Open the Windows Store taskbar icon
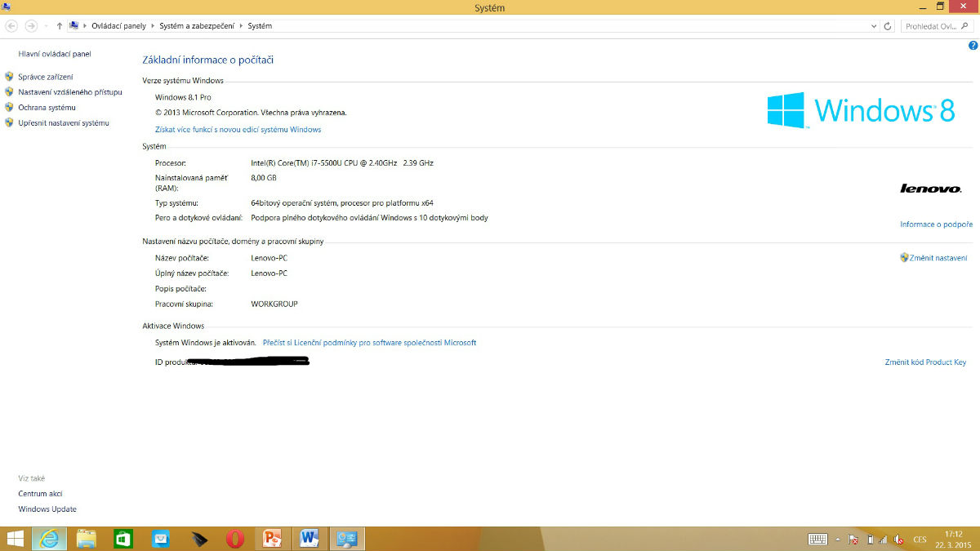 pos(123,538)
